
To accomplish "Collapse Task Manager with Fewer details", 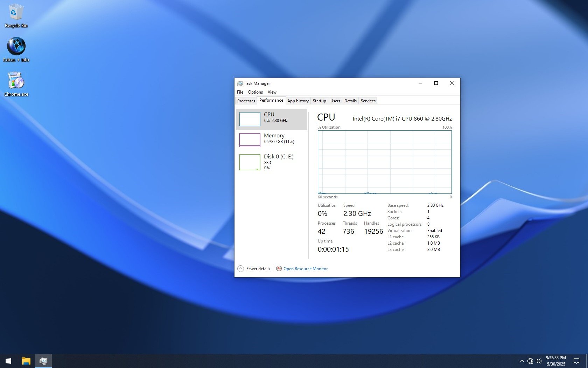I will (254, 269).
